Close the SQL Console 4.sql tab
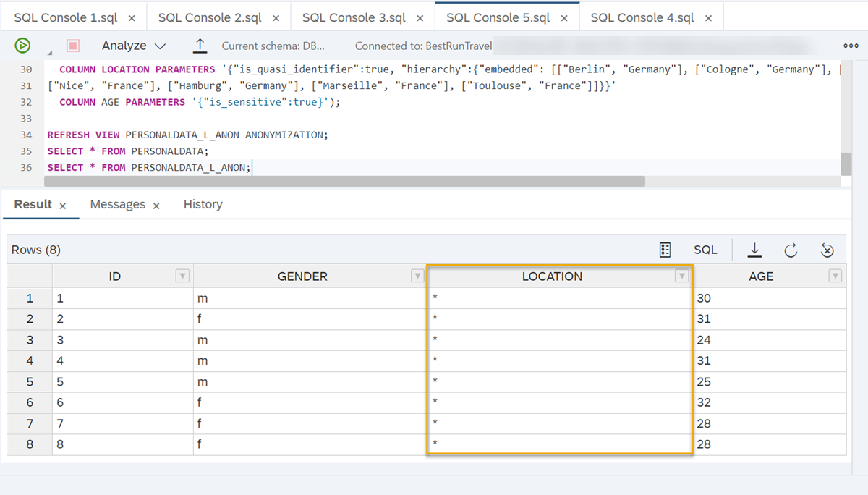 click(708, 18)
